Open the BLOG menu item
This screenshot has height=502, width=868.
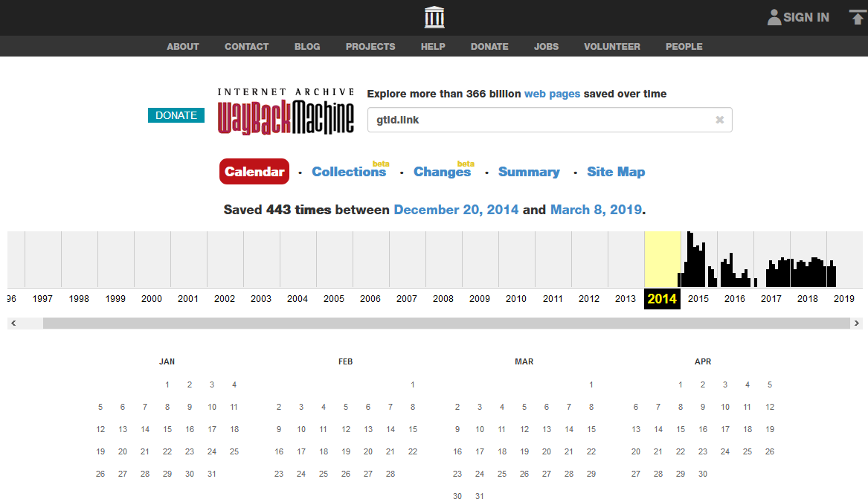307,47
